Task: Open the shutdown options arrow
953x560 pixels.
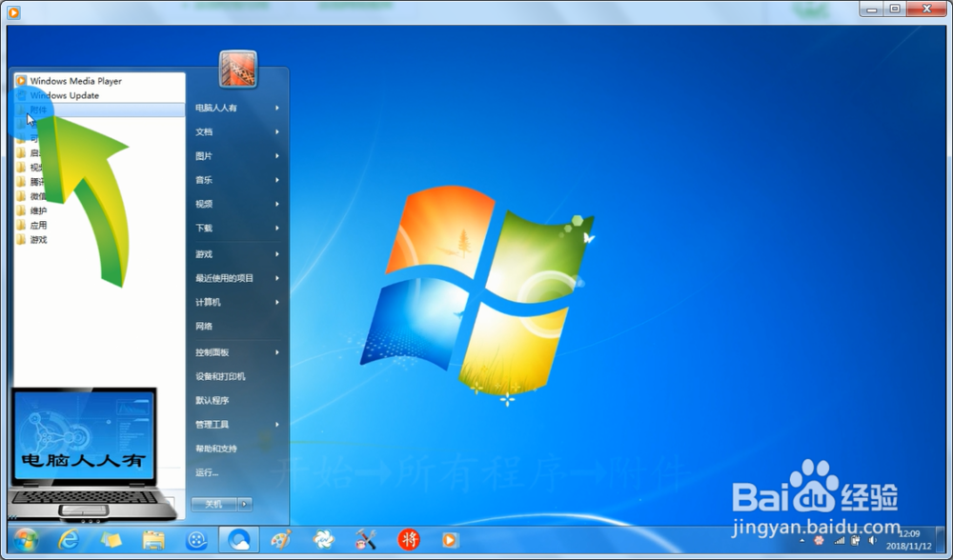Action: pos(245,504)
